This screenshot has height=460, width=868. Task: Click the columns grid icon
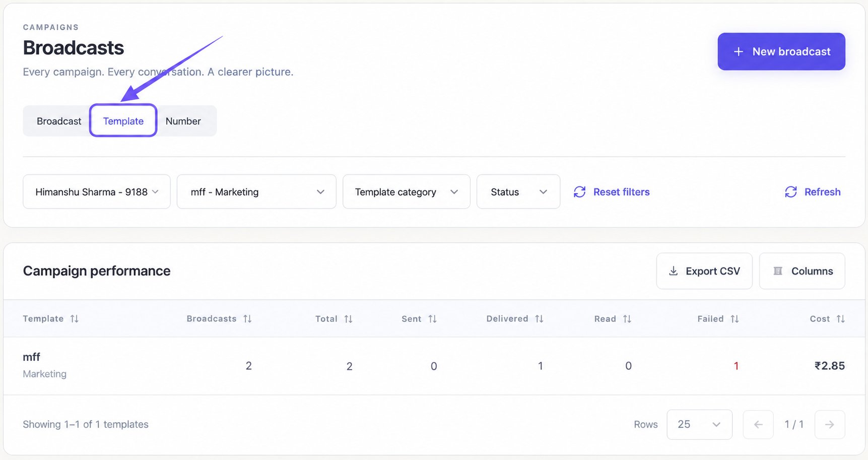[778, 271]
